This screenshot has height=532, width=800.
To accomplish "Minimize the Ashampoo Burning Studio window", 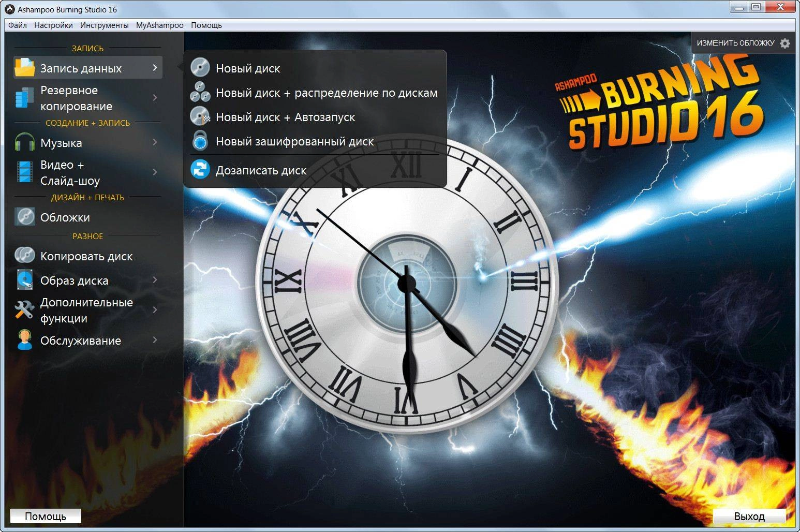I will tap(738, 7).
